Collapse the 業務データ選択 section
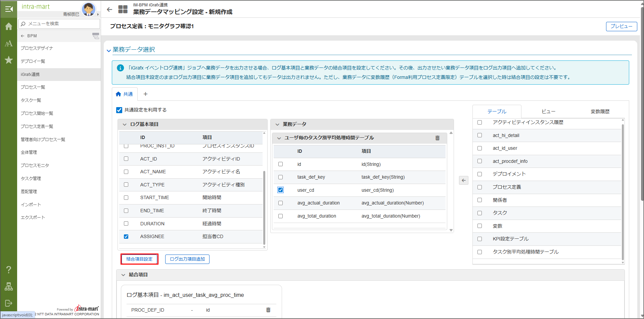Screen dimensions: 644x319 point(109,50)
